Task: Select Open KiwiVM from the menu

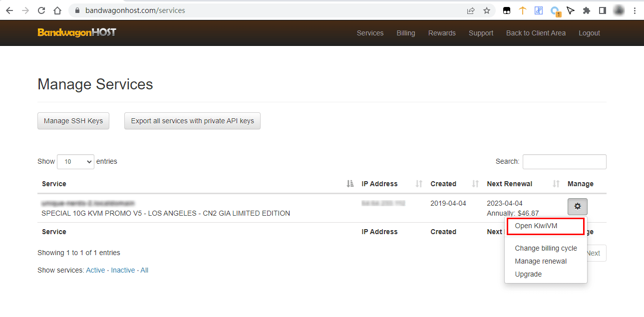Action: pyautogui.click(x=536, y=226)
